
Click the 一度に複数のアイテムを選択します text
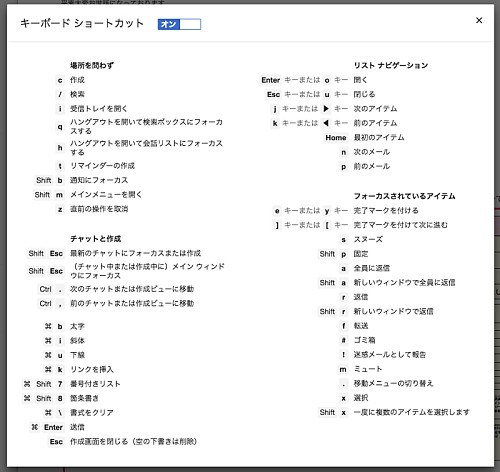click(x=412, y=412)
